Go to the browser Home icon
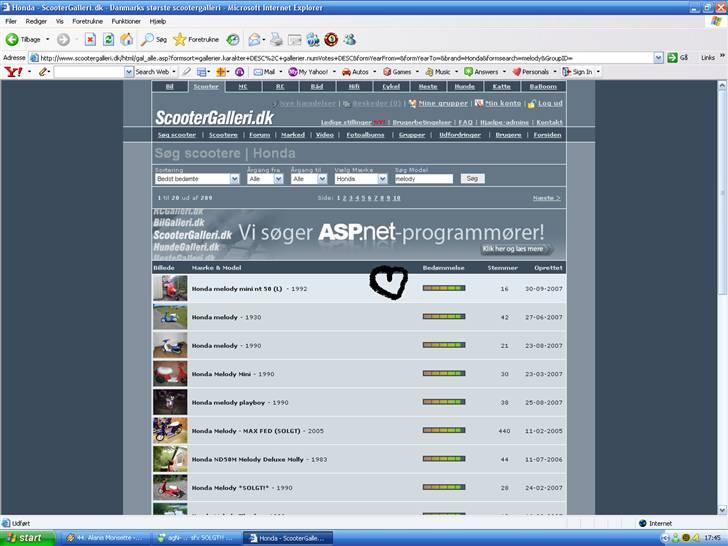The image size is (728, 546). coord(126,39)
